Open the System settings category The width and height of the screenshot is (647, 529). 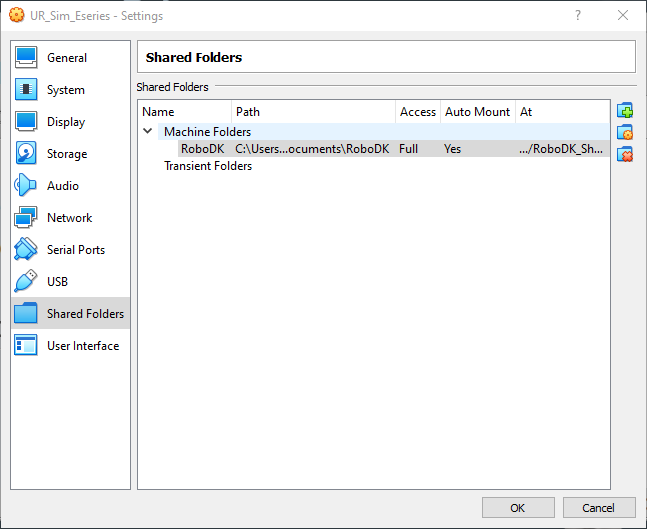66,90
